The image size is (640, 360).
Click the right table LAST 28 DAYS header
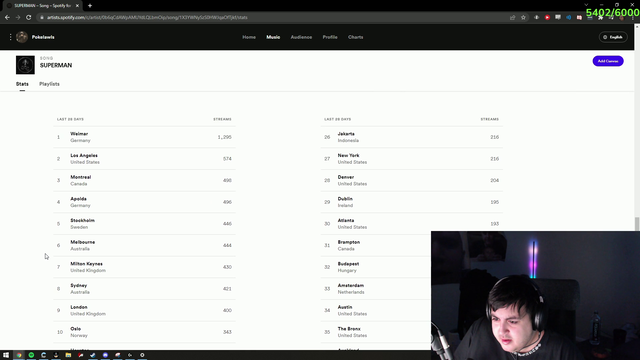coord(338,119)
